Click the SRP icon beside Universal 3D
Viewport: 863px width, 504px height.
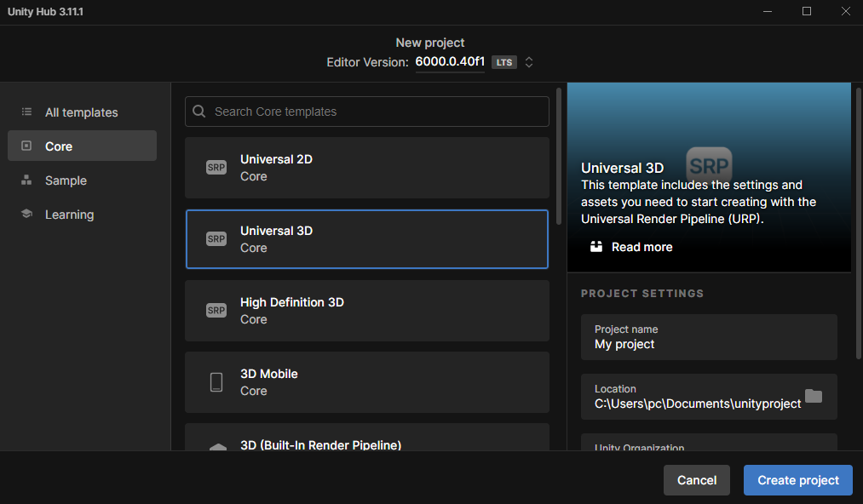(216, 238)
